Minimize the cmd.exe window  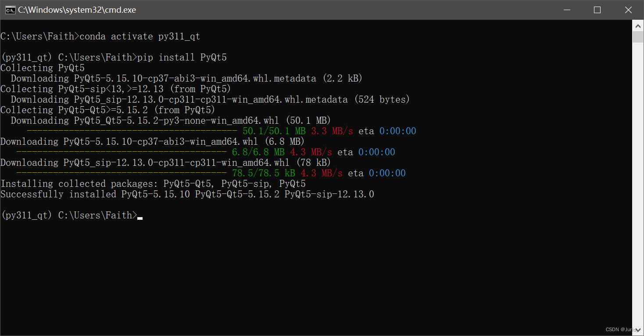[x=566, y=10]
